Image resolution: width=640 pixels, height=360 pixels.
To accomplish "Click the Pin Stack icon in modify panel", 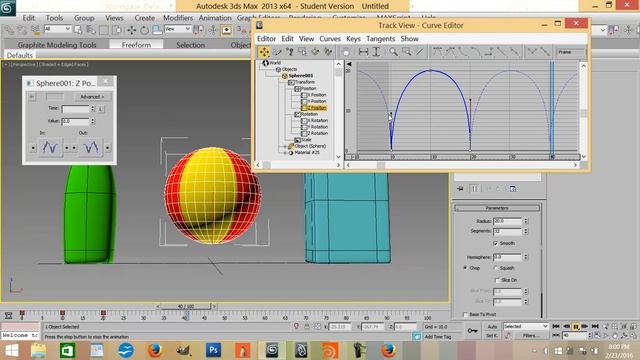I will tap(460, 189).
